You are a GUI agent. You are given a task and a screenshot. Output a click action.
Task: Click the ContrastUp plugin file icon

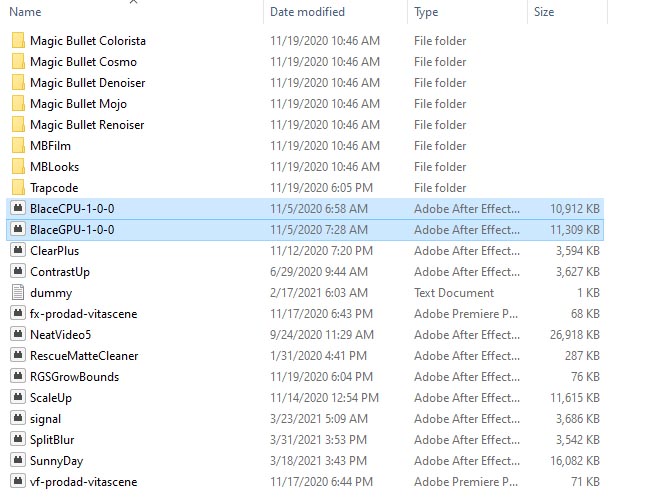[x=18, y=271]
